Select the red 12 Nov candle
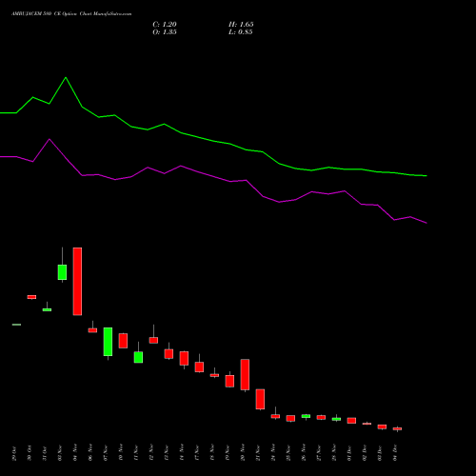This screenshot has width=476, height=476. tap(153, 340)
